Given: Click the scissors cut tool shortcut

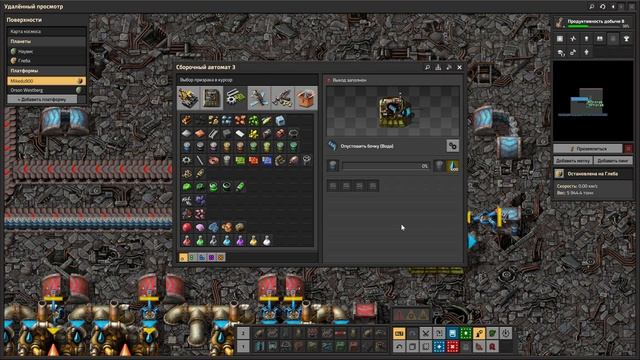Looking at the screenshot, I should point(425,333).
